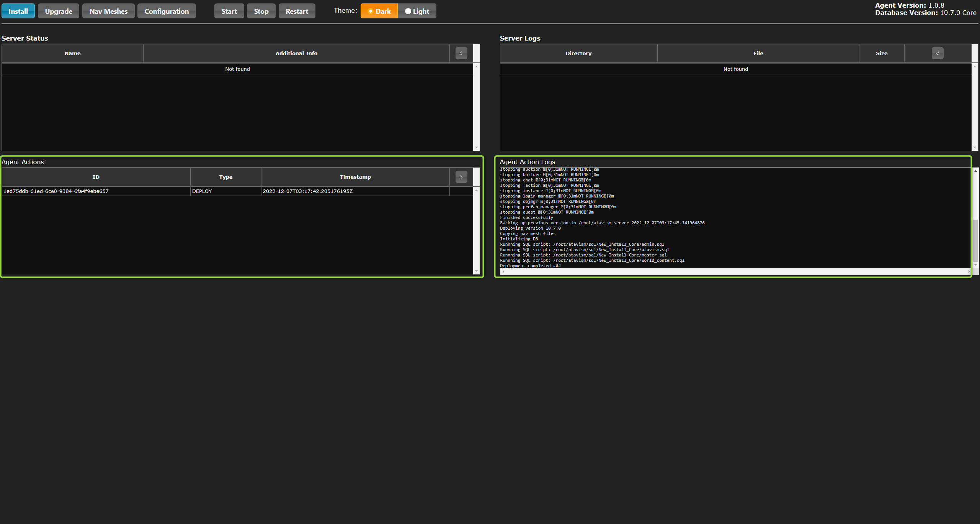Sort Agent Actions by Timestamp column
Image resolution: width=980 pixels, height=524 pixels.
pyautogui.click(x=355, y=177)
